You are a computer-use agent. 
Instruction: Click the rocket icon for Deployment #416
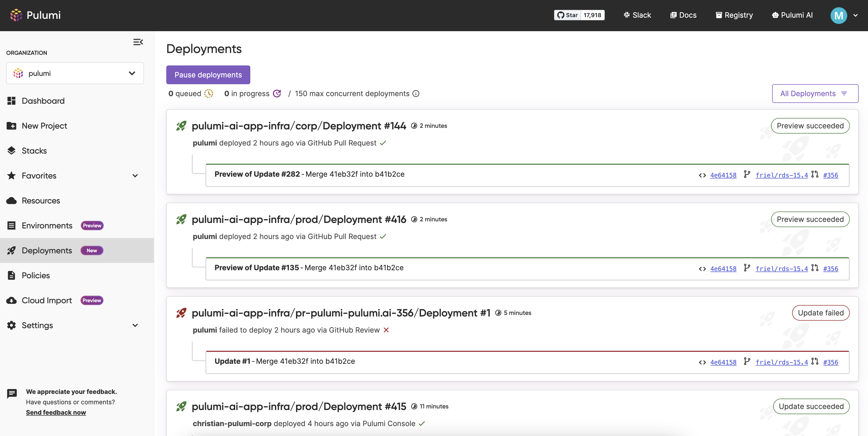click(181, 219)
